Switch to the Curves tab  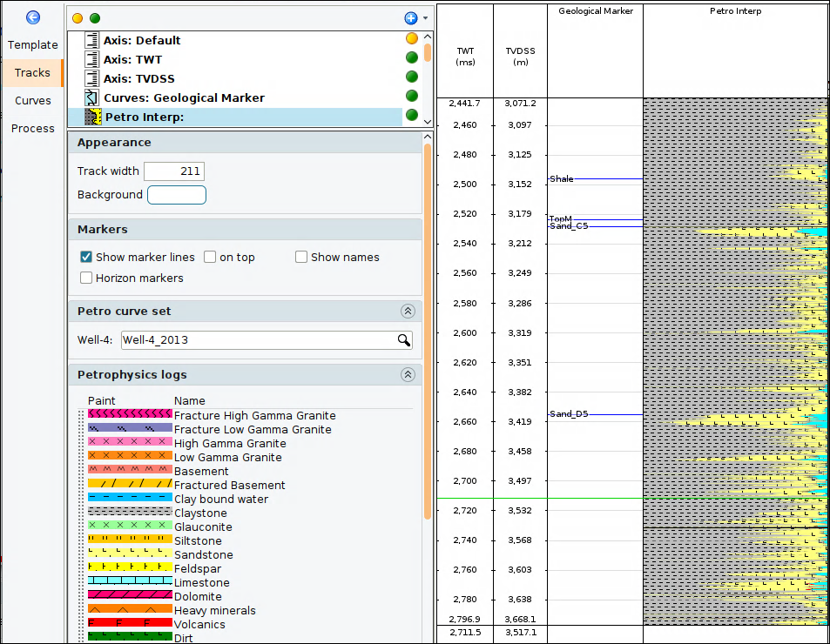tap(33, 100)
